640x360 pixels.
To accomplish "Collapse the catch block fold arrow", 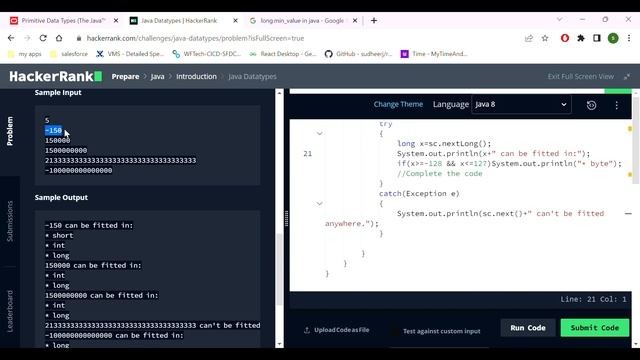I will click(x=320, y=203).
